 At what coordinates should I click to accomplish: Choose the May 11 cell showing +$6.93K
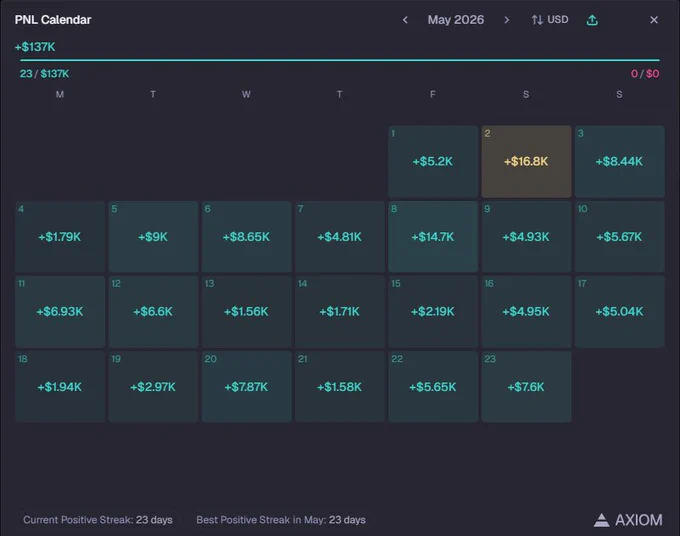[60, 311]
